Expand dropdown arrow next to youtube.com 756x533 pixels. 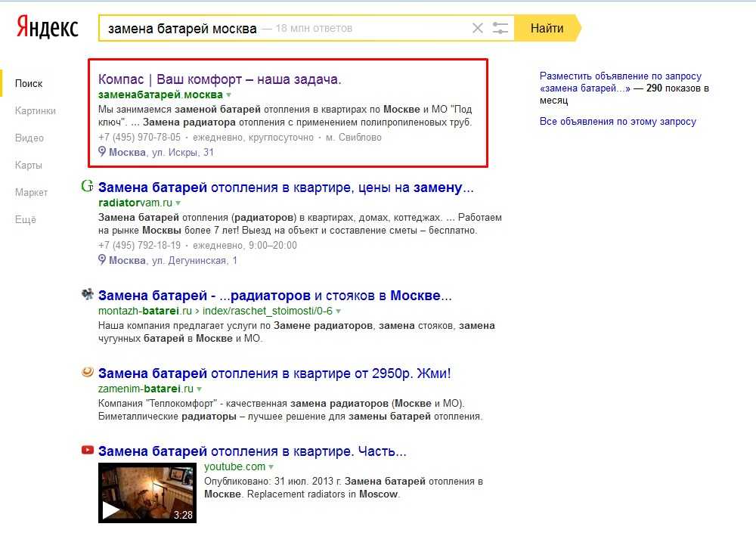pos(271,467)
